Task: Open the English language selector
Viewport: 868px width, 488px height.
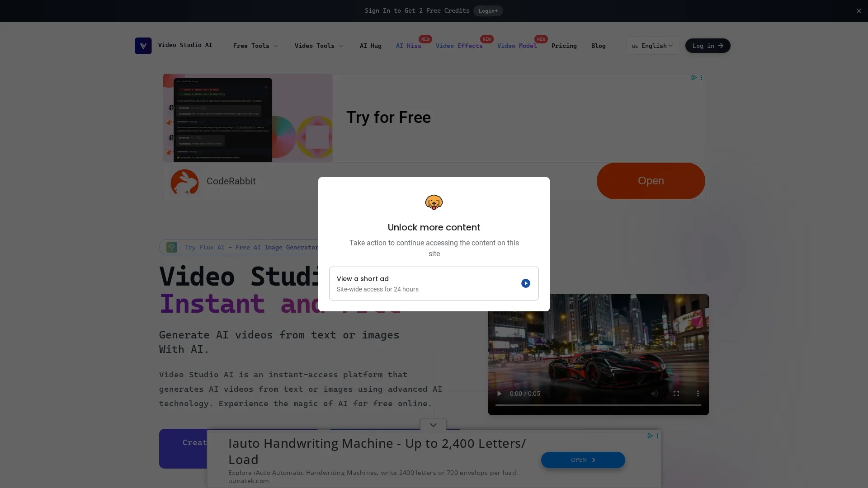Action: (652, 46)
